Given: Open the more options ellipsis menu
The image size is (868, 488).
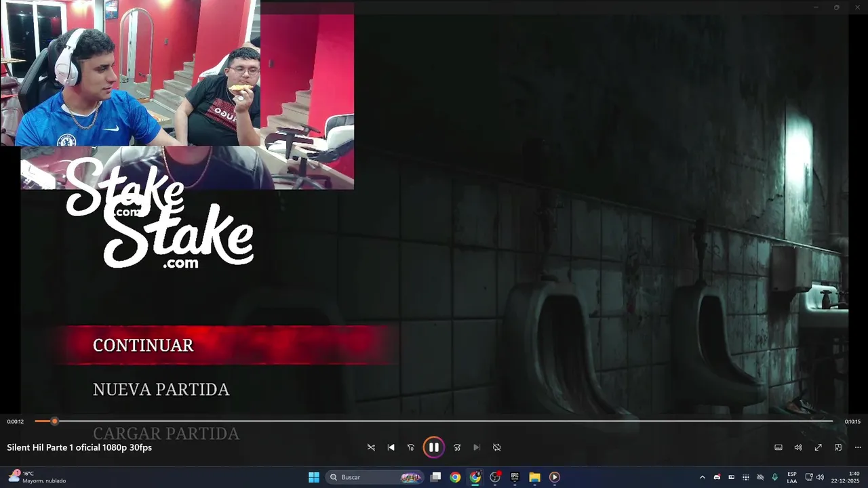Looking at the screenshot, I should point(858,447).
